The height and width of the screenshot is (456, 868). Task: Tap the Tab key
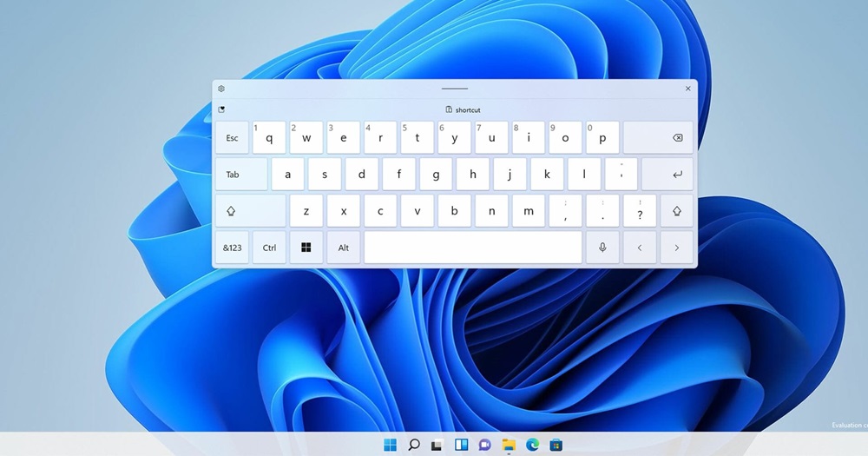pyautogui.click(x=241, y=175)
